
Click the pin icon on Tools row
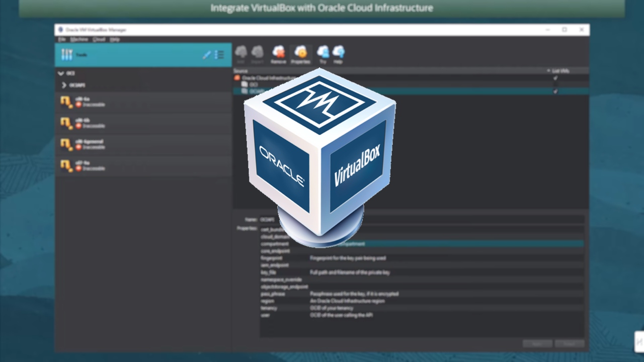point(206,55)
